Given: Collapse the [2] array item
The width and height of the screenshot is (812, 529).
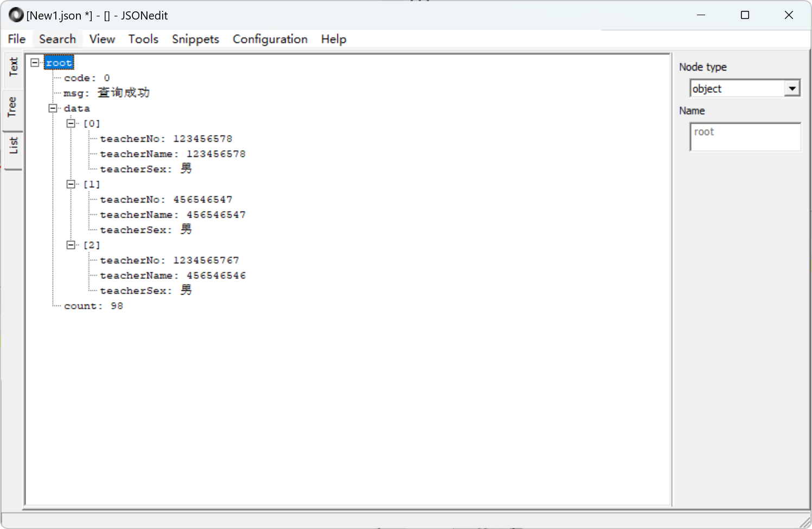Looking at the screenshot, I should pyautogui.click(x=71, y=245).
